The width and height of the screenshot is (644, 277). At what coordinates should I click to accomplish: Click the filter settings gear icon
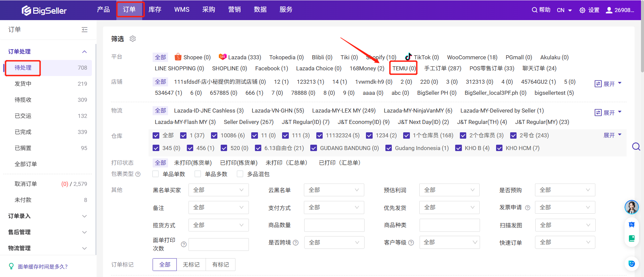tap(133, 39)
